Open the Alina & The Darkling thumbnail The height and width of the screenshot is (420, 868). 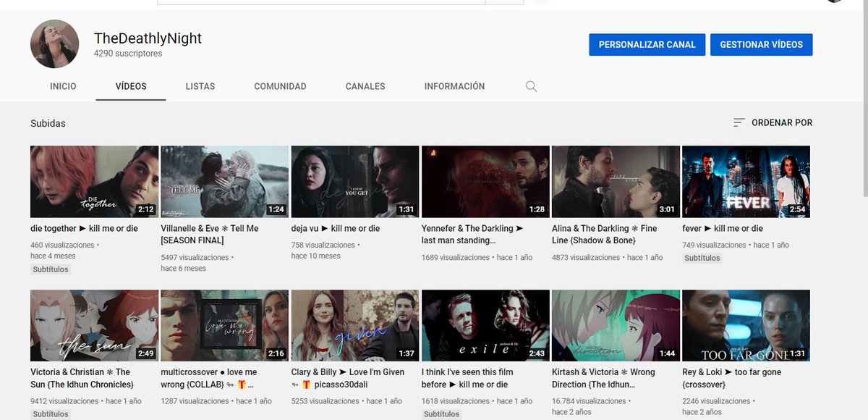(616, 182)
